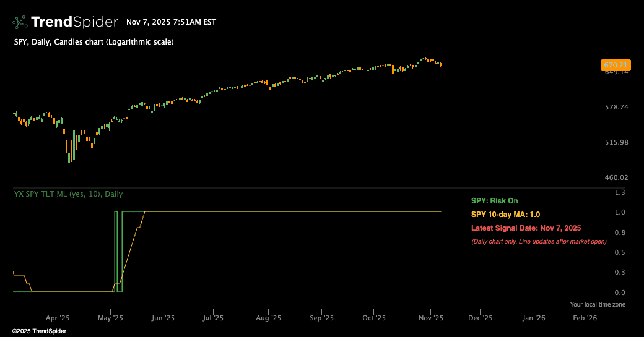This screenshot has height=337, width=644.
Task: Click the 515.98 price axis level
Action: 616,143
